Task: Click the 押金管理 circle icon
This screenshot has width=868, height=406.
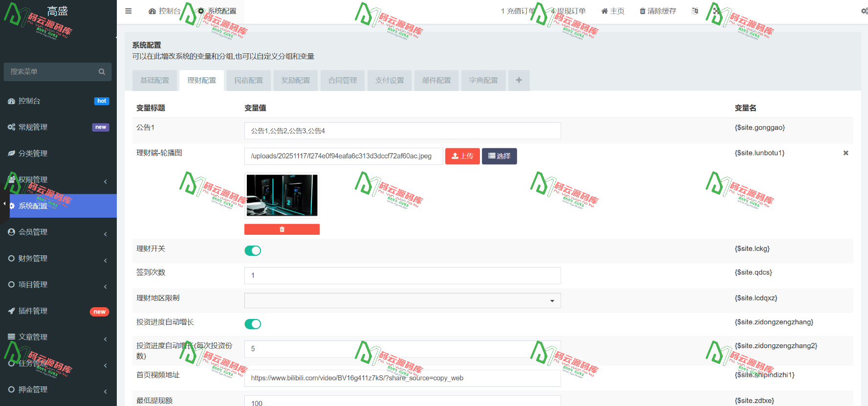Action: [x=11, y=389]
